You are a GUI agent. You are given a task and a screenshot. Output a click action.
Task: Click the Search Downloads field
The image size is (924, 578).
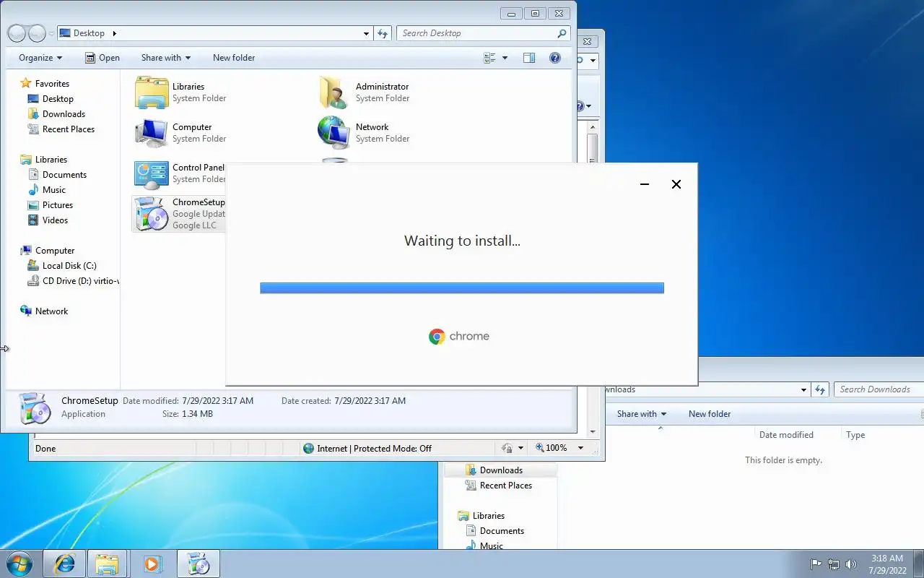[x=879, y=389]
